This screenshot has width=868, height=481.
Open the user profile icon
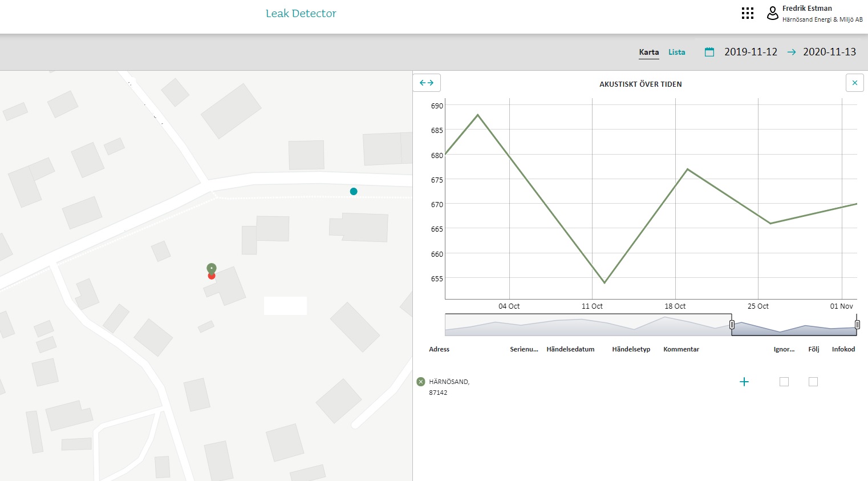[x=772, y=13]
